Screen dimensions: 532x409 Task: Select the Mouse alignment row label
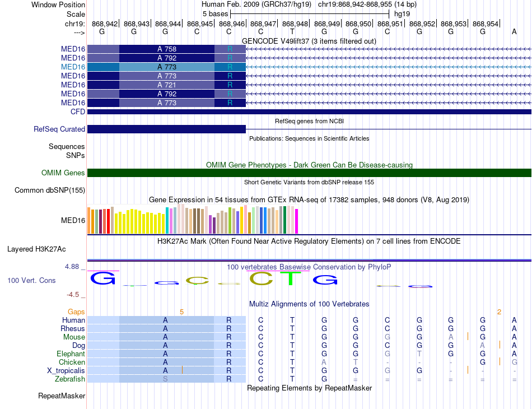[74, 337]
